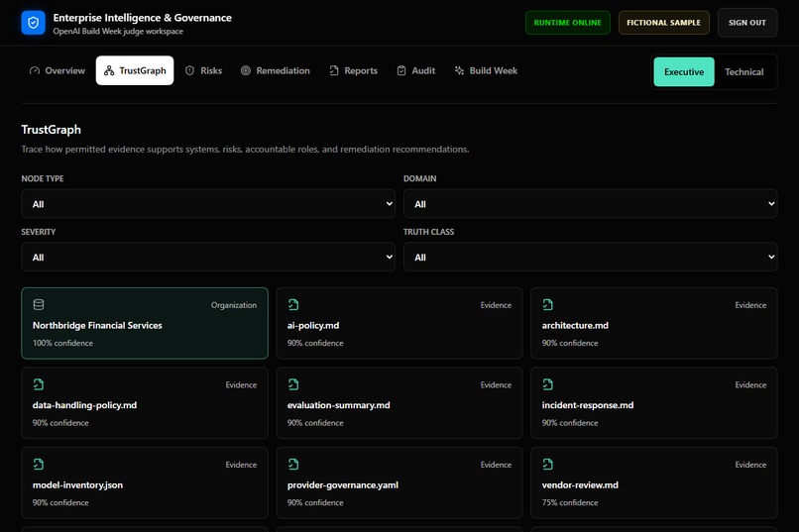Click the Northbridge Financial Services database icon
799x532 pixels.
[39, 304]
